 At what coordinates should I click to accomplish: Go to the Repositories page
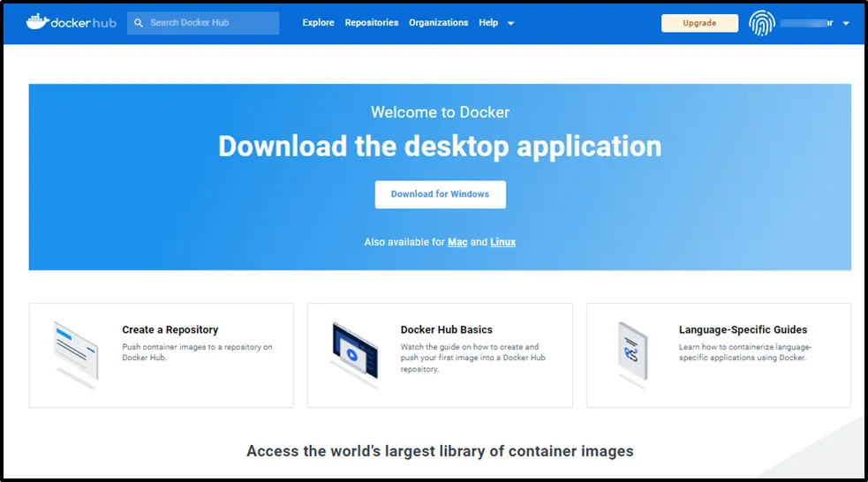pyautogui.click(x=371, y=23)
